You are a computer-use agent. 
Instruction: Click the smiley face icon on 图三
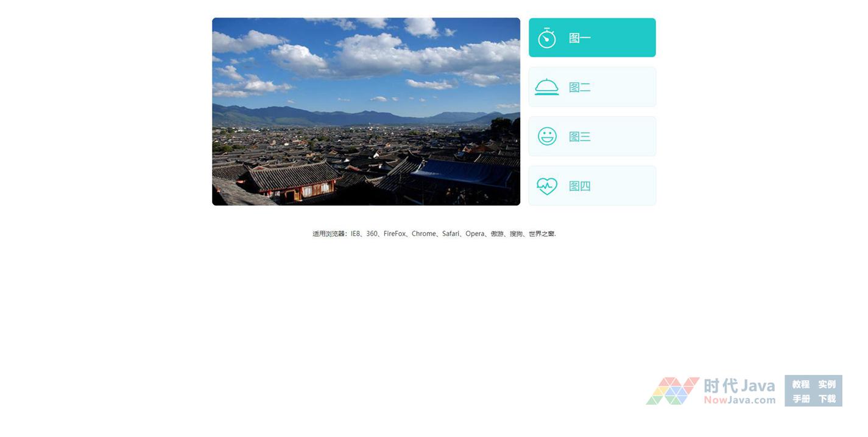[x=546, y=136]
